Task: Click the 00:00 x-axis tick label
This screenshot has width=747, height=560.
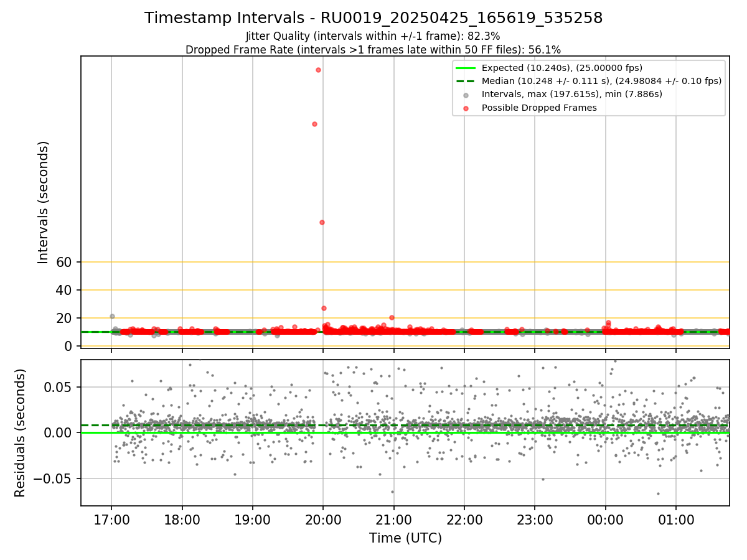Action: click(606, 519)
